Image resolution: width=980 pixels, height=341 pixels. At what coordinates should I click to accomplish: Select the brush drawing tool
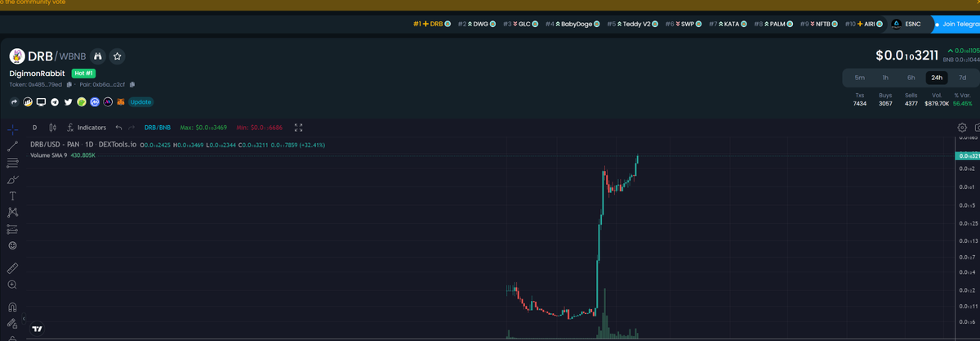12,179
